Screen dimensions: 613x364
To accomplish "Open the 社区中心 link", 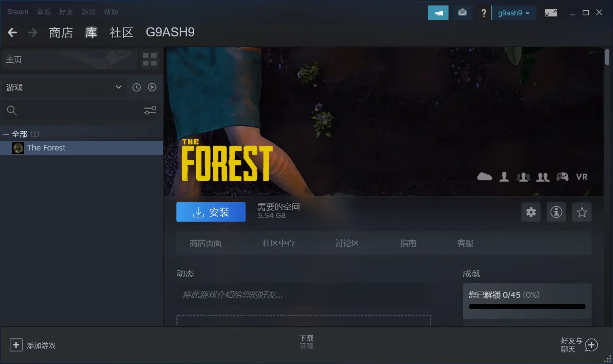I will [x=278, y=243].
